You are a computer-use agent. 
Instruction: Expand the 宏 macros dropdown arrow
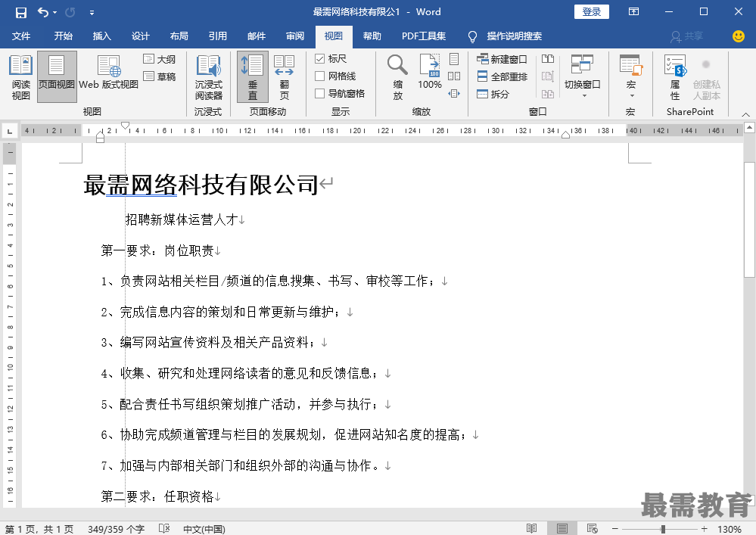pyautogui.click(x=631, y=96)
